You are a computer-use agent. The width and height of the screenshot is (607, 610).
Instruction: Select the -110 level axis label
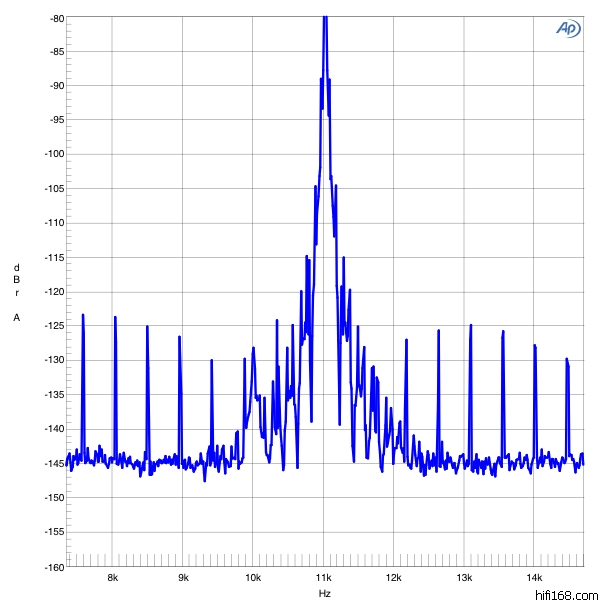[x=53, y=223]
